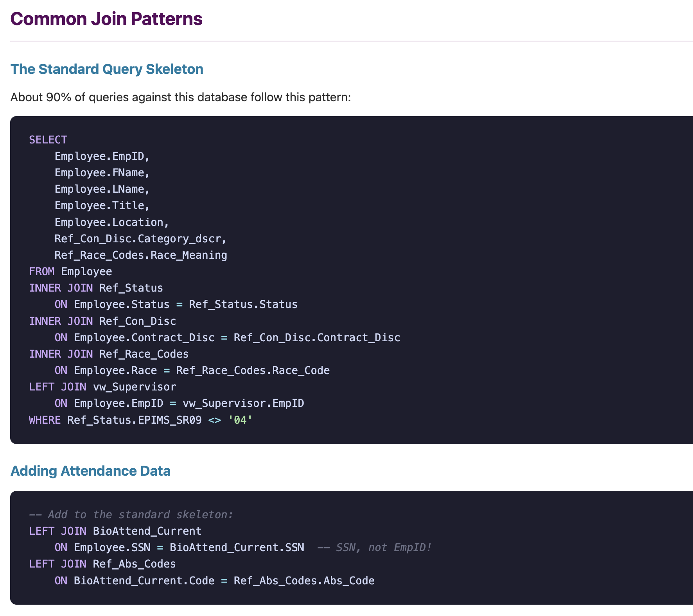This screenshot has height=616, width=693.
Task: Select the WHERE Ref_Status.EPIMS_SR09 clause
Action: tap(115, 420)
